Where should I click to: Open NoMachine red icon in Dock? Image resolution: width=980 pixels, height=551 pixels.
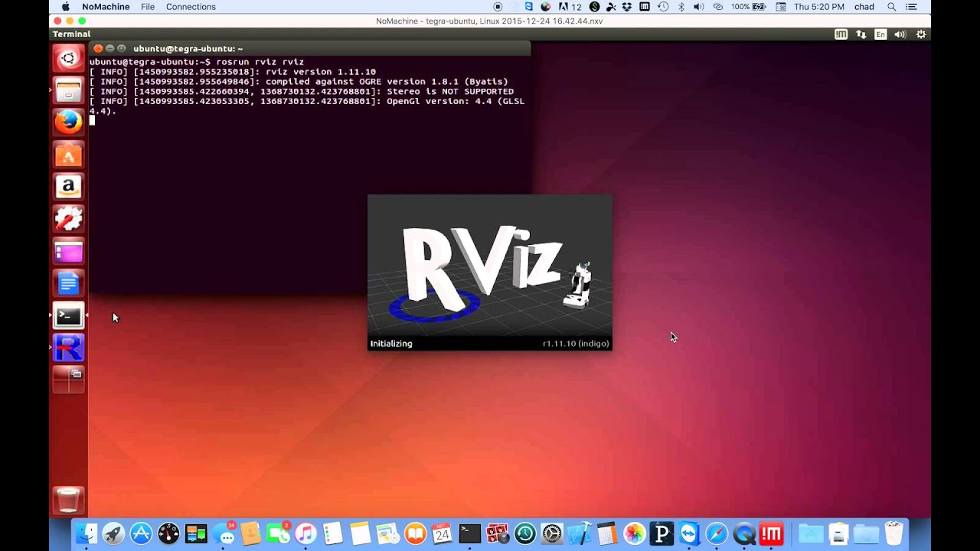(772, 533)
